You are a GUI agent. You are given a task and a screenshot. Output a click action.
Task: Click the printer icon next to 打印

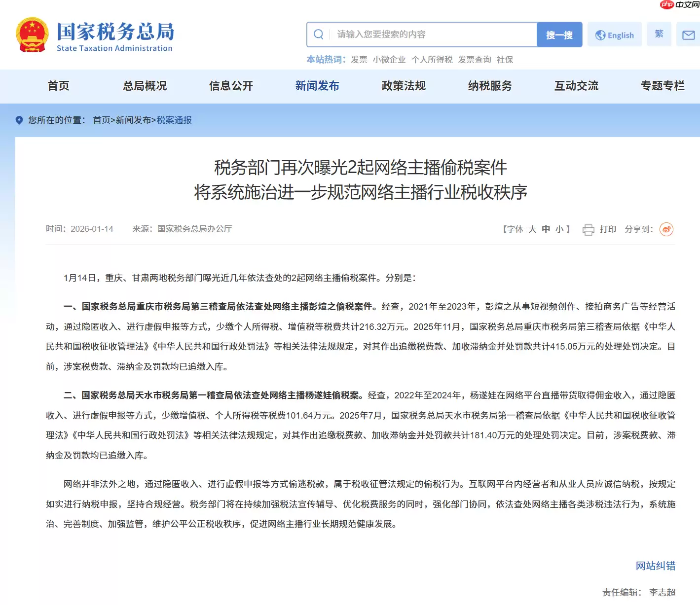tap(588, 229)
